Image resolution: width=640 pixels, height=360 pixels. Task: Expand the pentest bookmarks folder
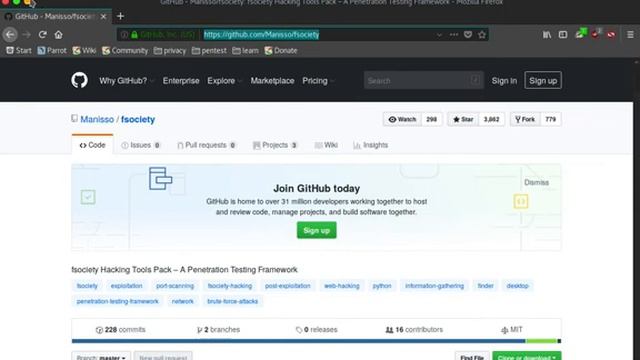(209, 51)
